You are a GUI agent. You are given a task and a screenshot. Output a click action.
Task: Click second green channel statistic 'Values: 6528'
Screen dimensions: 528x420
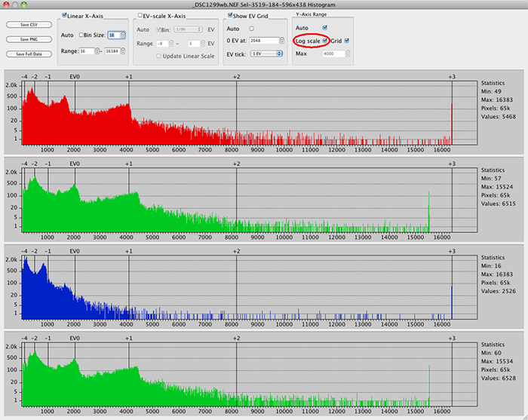pyautogui.click(x=499, y=379)
